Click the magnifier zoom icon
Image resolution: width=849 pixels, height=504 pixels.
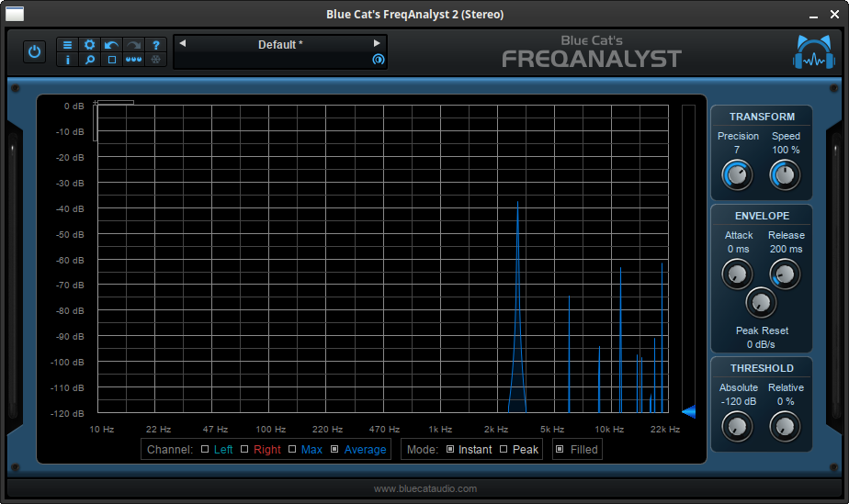pos(89,60)
